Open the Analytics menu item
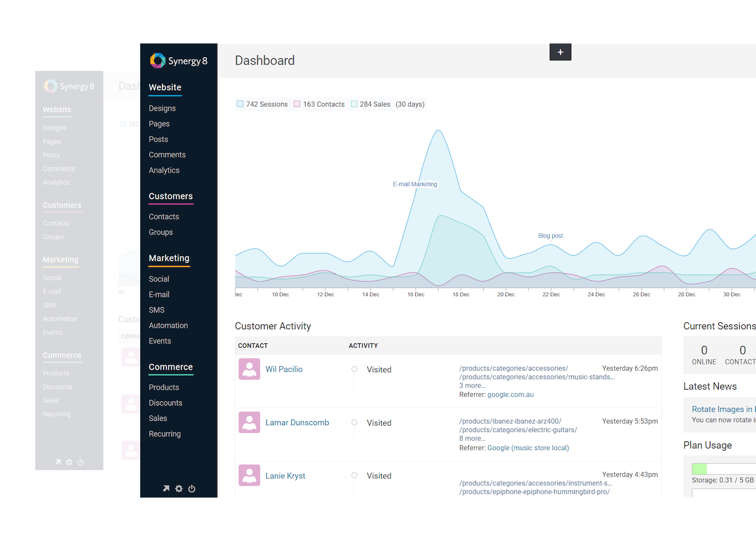The width and height of the screenshot is (756, 535). [164, 170]
